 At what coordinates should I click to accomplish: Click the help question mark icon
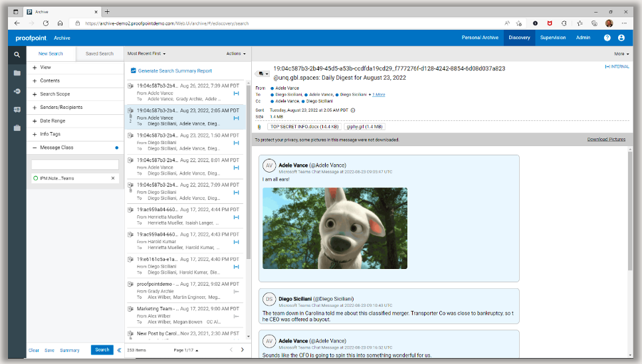tap(607, 38)
